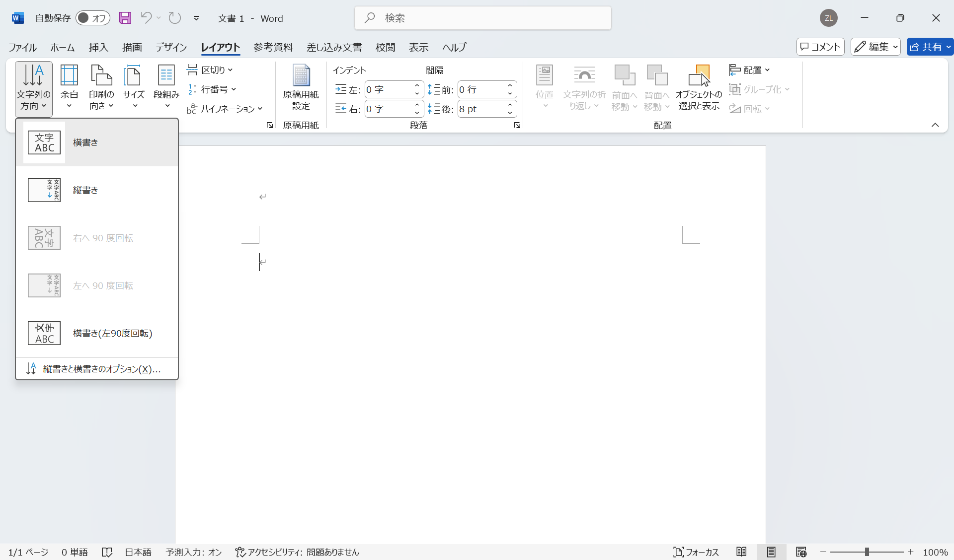Click the zoom slider handle
The image size is (954, 560).
tap(867, 552)
